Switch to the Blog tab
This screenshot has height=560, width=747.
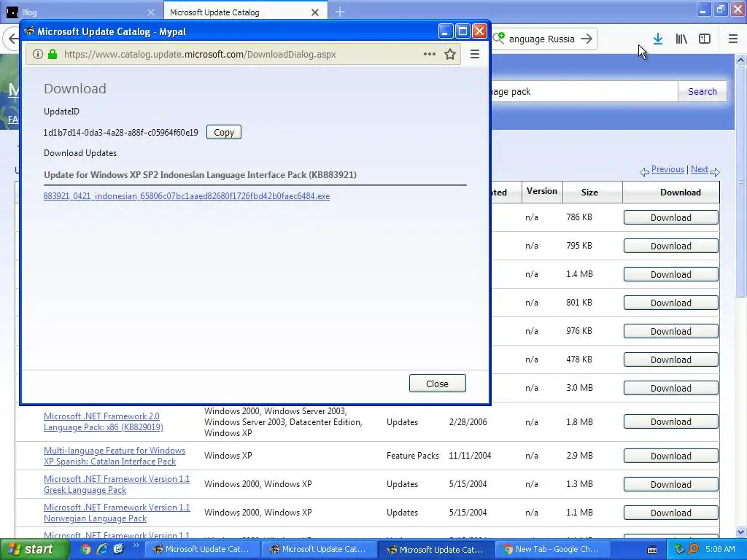pos(81,12)
